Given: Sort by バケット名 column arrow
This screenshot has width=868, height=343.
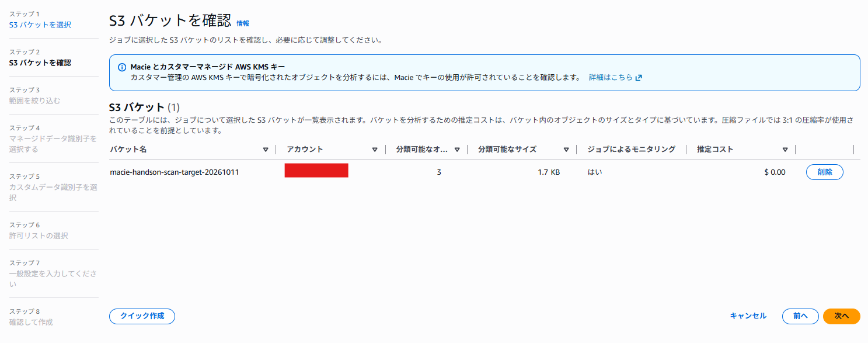Looking at the screenshot, I should [266, 150].
